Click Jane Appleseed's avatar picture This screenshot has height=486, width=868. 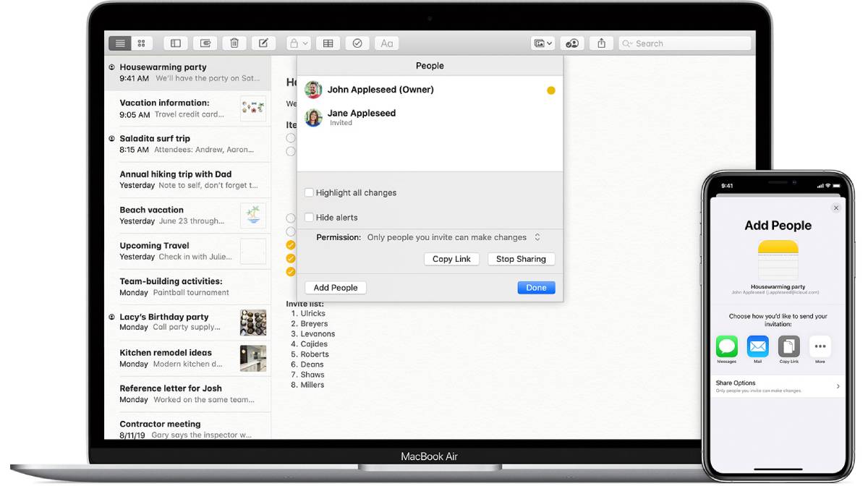(313, 117)
